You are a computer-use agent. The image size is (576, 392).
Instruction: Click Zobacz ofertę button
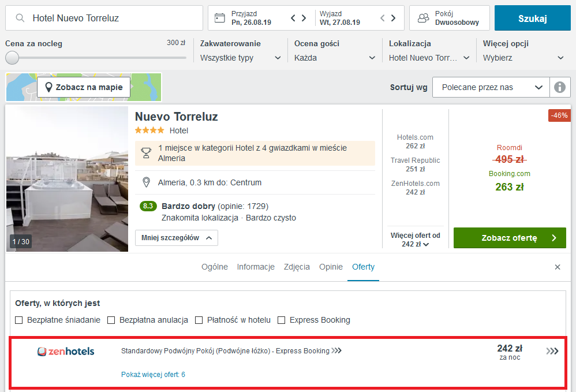coord(510,238)
